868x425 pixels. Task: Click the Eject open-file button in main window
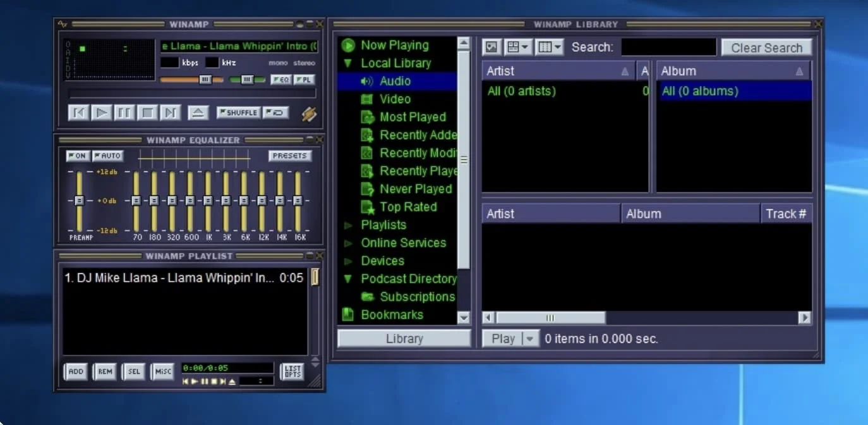[x=198, y=113]
